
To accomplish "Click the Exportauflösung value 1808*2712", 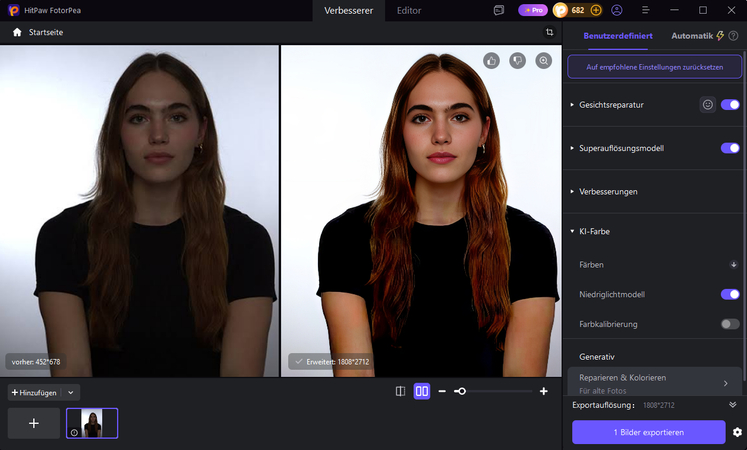I will (658, 405).
